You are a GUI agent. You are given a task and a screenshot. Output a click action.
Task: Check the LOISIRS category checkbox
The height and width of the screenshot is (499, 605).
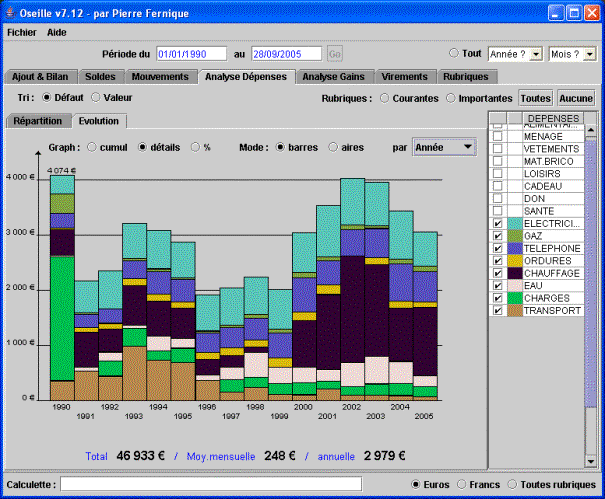click(498, 174)
